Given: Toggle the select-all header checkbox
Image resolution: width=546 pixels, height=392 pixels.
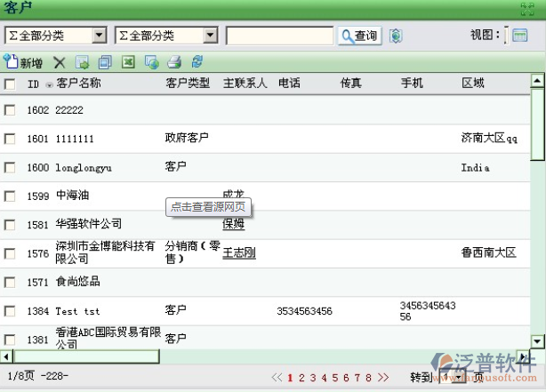Looking at the screenshot, I should [x=10, y=84].
